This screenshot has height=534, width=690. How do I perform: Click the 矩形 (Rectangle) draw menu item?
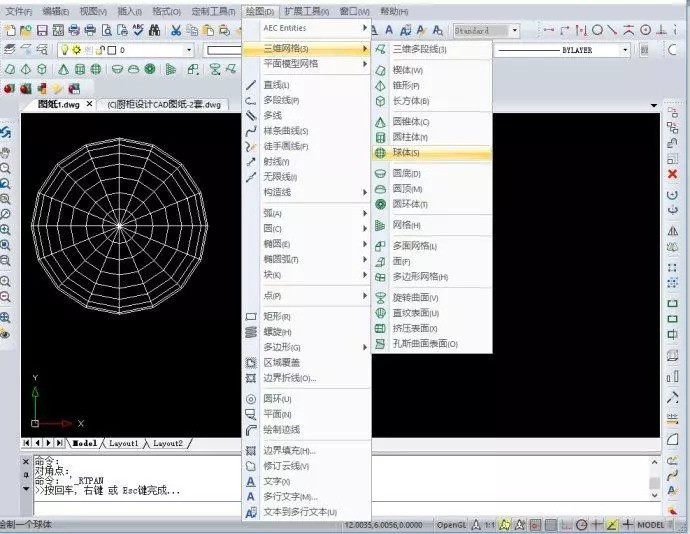click(277, 316)
